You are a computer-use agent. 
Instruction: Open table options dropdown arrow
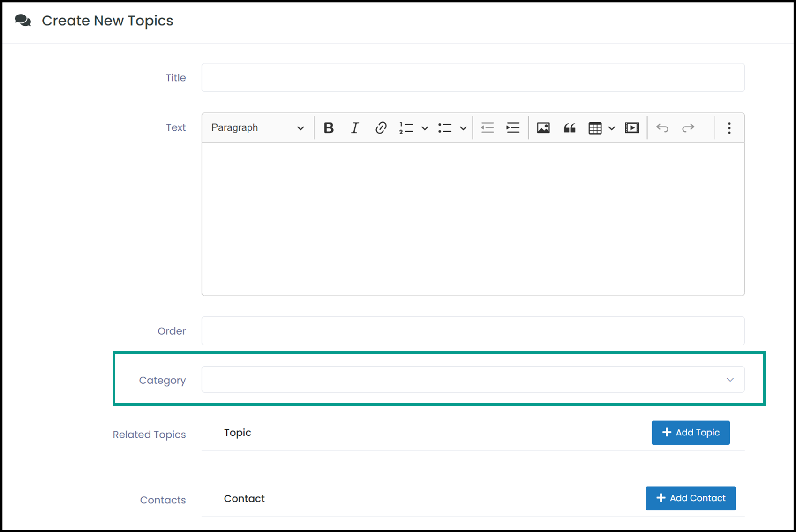(612, 128)
